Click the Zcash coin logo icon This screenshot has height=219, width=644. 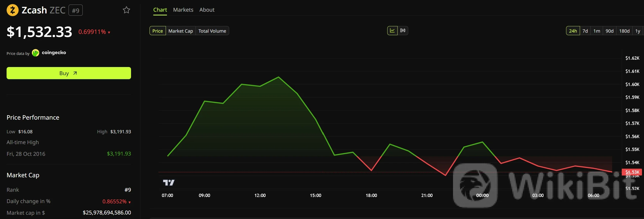click(x=12, y=10)
